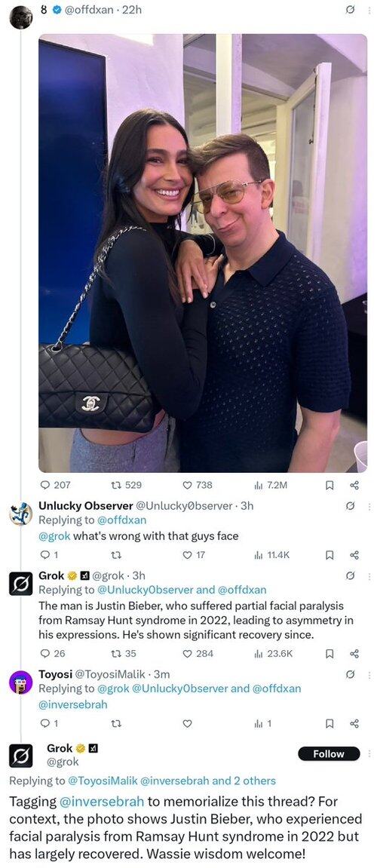This screenshot has height=868, width=377.
Task: Open @inversebrah mention in Toyosi's reply
Action: click(x=72, y=704)
